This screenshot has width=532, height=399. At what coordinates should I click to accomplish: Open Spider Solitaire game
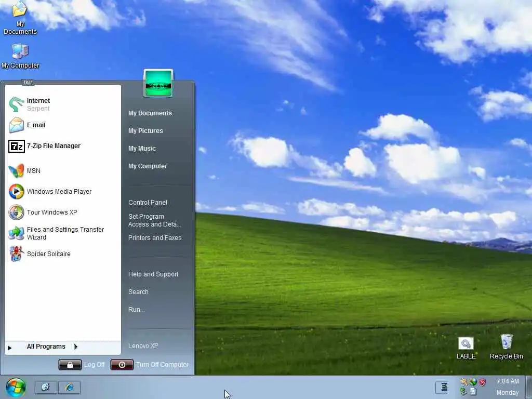pyautogui.click(x=63, y=254)
